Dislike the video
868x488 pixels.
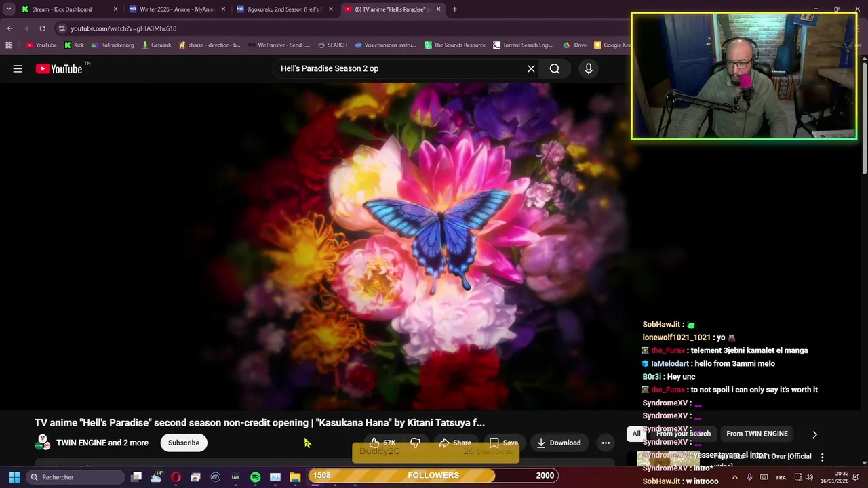415,443
